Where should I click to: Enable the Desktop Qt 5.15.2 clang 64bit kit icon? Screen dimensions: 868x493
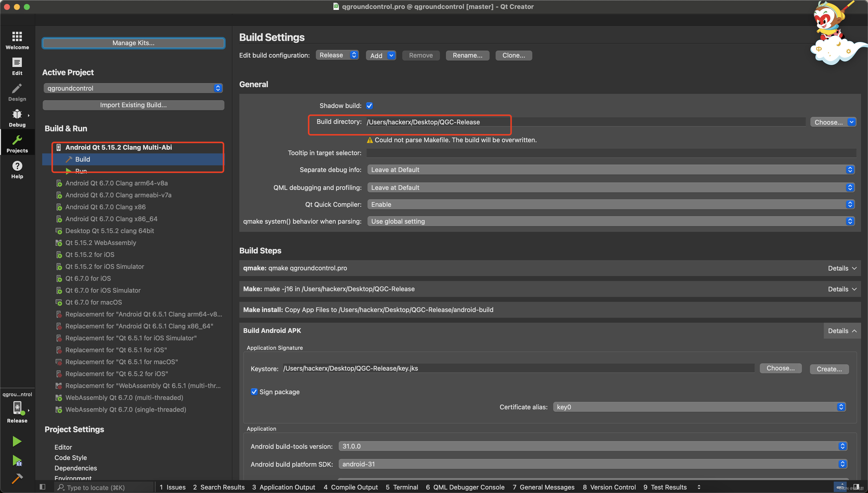pyautogui.click(x=59, y=231)
